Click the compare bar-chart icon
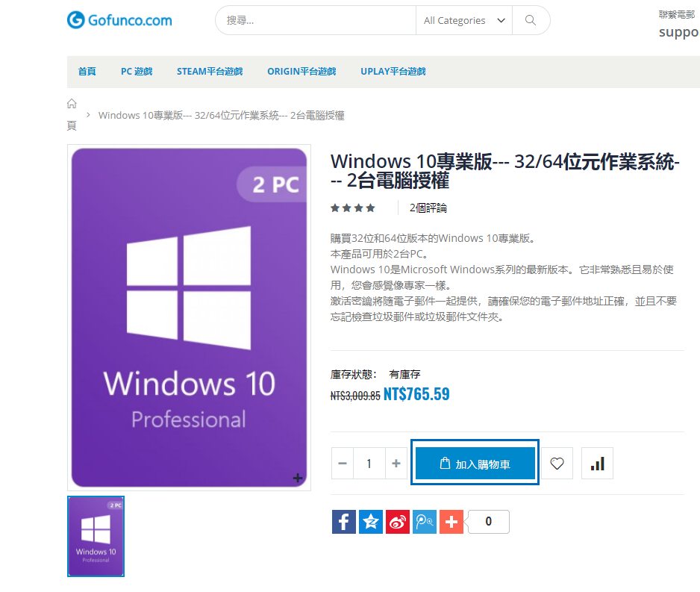700x592 pixels. pos(597,464)
